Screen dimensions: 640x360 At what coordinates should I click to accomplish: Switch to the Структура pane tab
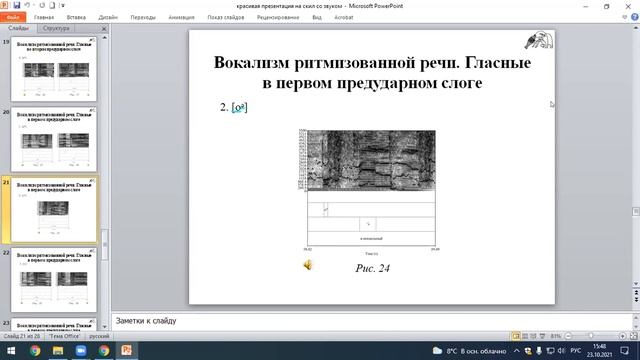tap(56, 28)
